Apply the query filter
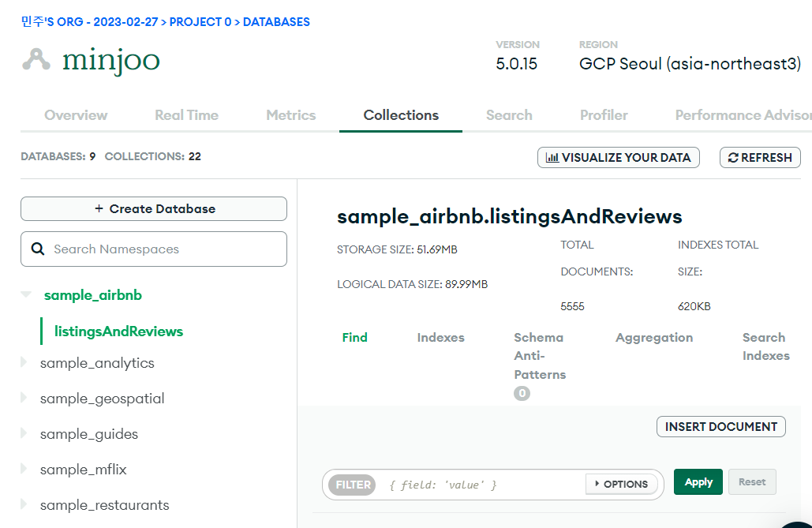The width and height of the screenshot is (812, 528). 698,482
